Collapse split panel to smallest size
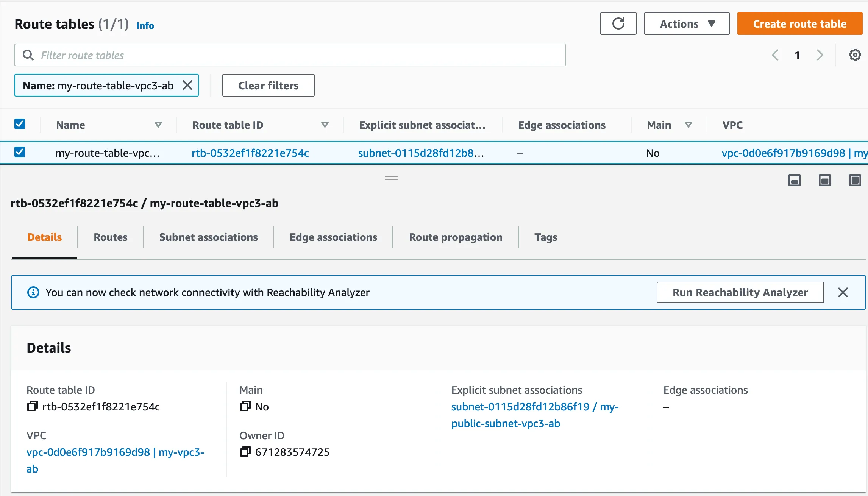 794,180
